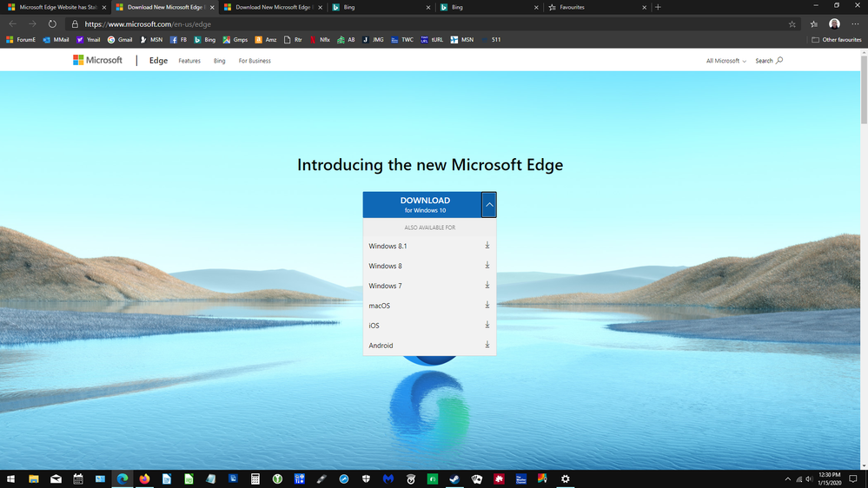Go to Microsoft home logo
The height and width of the screenshot is (488, 868).
97,60
